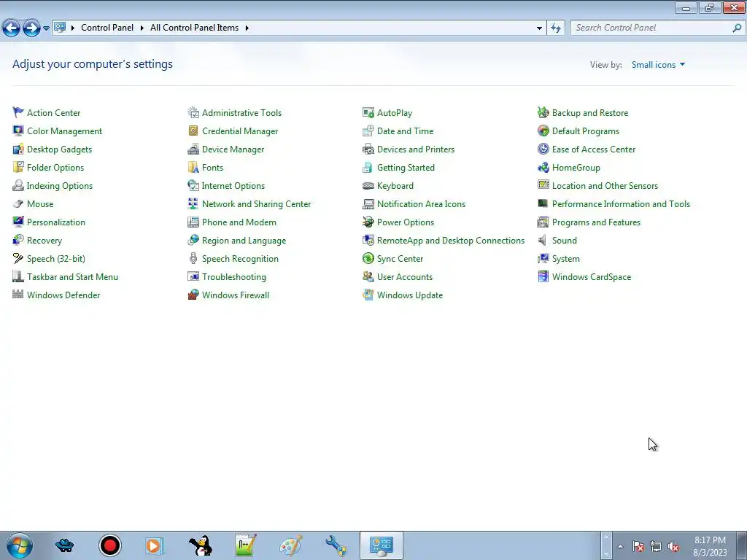Open the HomeGroup icon
Image resolution: width=747 pixels, height=560 pixels.
(543, 167)
